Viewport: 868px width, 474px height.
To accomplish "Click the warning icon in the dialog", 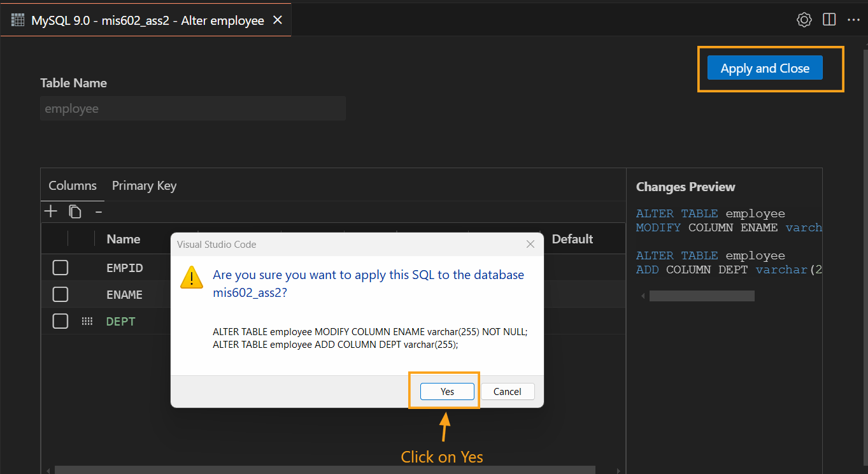I will point(191,278).
